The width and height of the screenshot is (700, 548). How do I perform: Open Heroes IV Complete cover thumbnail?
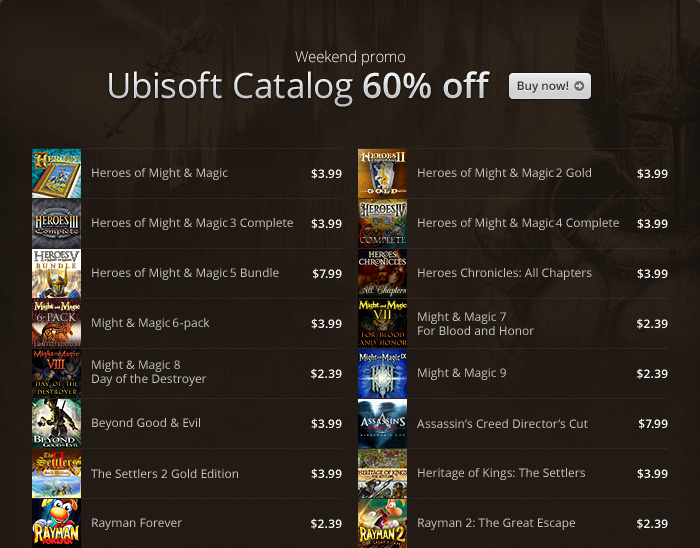(383, 224)
